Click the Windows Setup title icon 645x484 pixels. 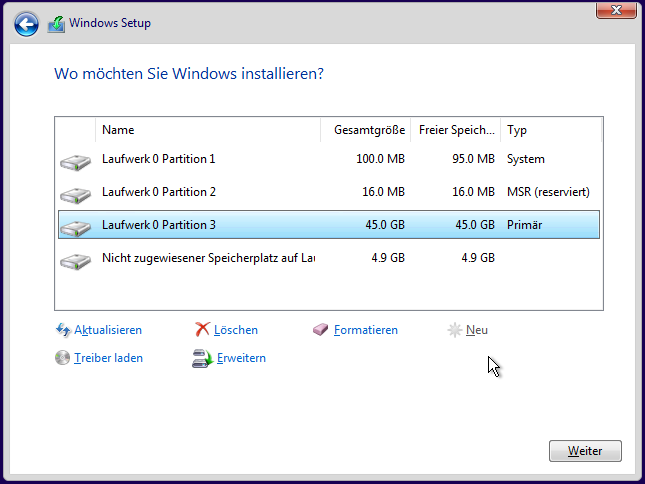(x=56, y=24)
